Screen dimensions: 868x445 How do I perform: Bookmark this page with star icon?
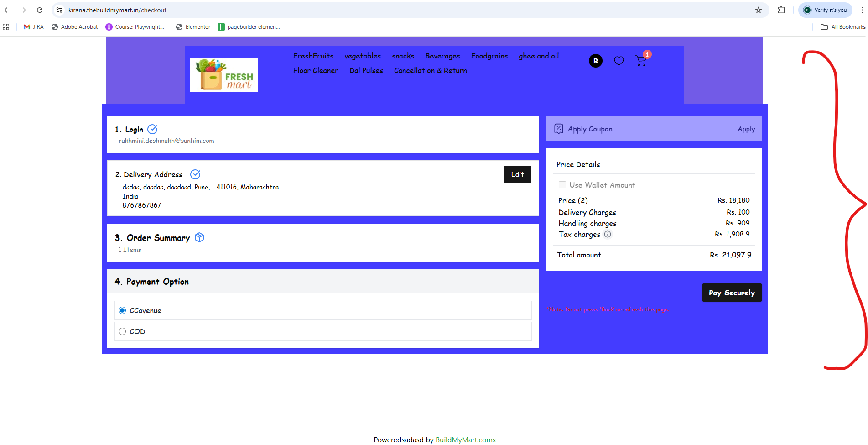coord(759,10)
